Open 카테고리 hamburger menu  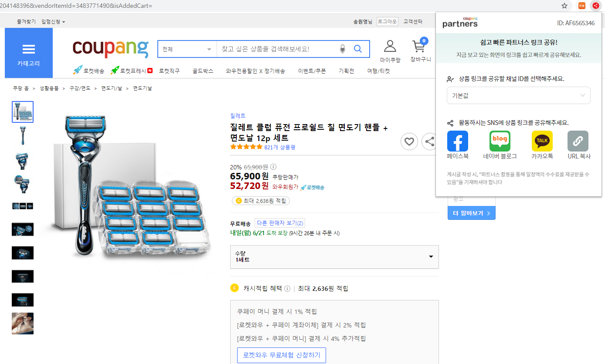pos(29,53)
